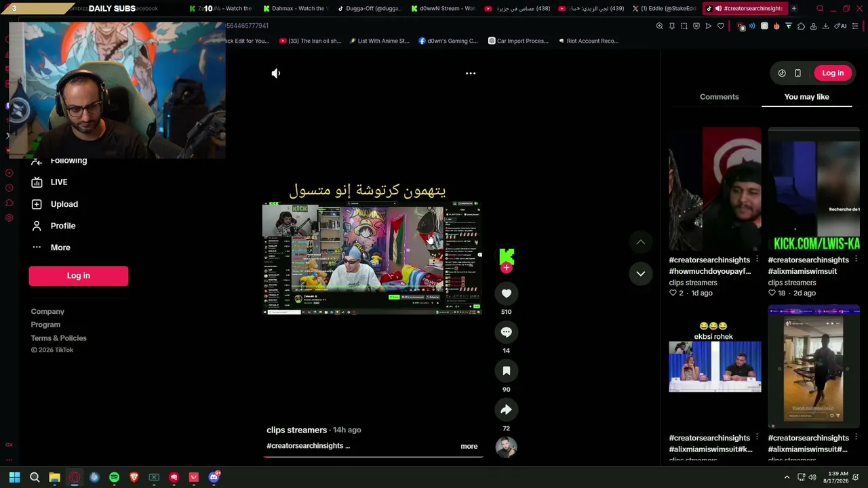Switch to the Comments tab
This screenshot has height=488, width=868.
719,97
